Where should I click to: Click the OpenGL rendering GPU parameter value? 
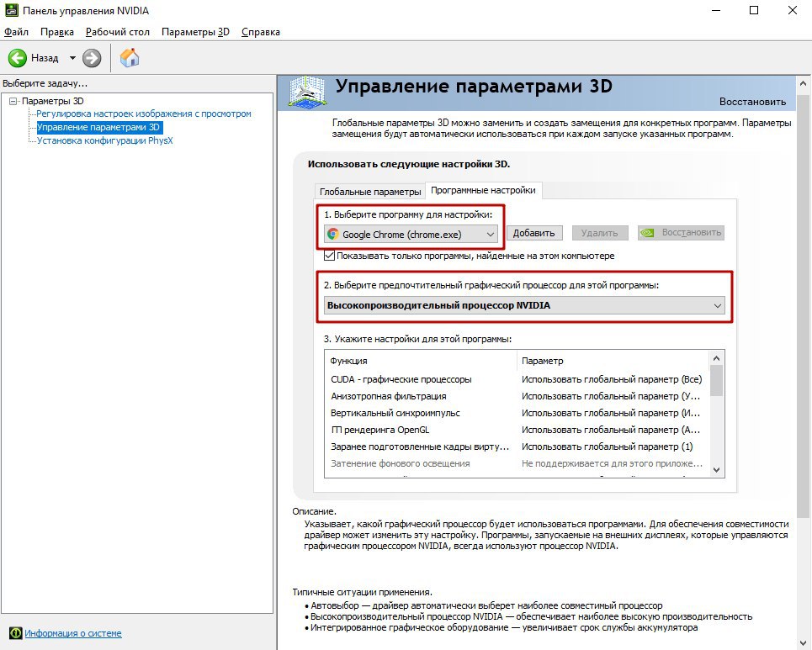point(611,430)
